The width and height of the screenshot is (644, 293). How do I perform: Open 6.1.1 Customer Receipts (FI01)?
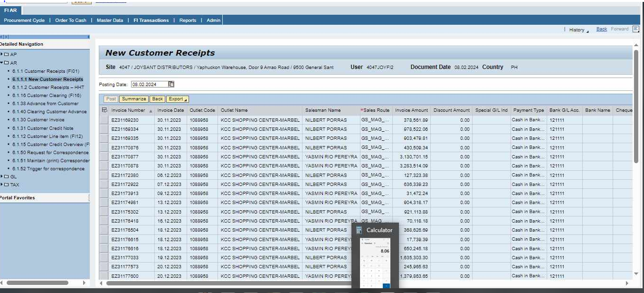(46, 71)
